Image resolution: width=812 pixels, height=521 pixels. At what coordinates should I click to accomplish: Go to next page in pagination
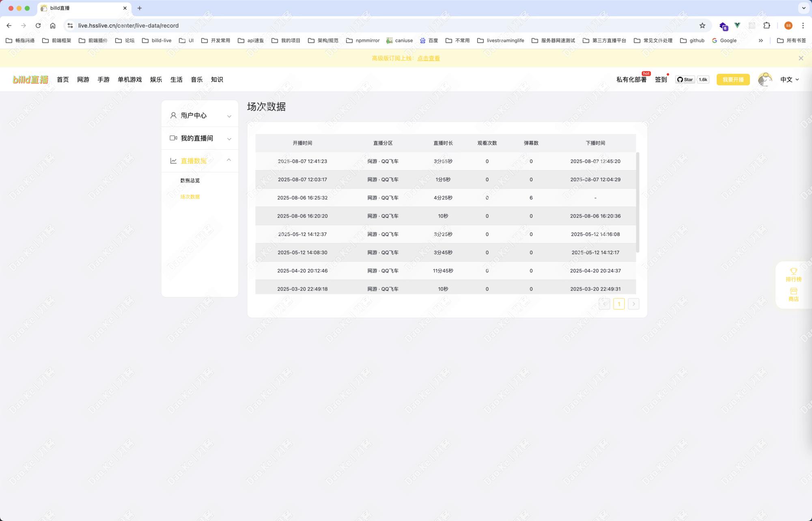pos(633,304)
